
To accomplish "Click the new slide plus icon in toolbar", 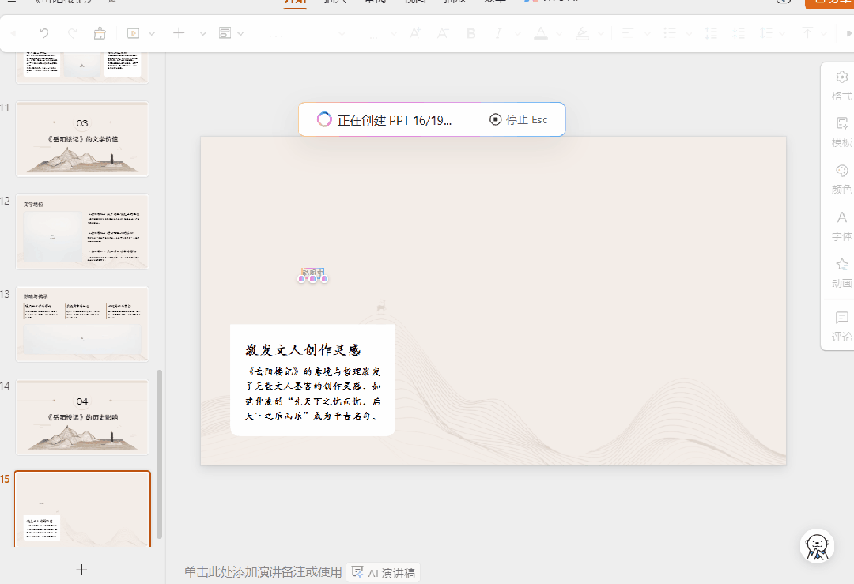I will (179, 33).
